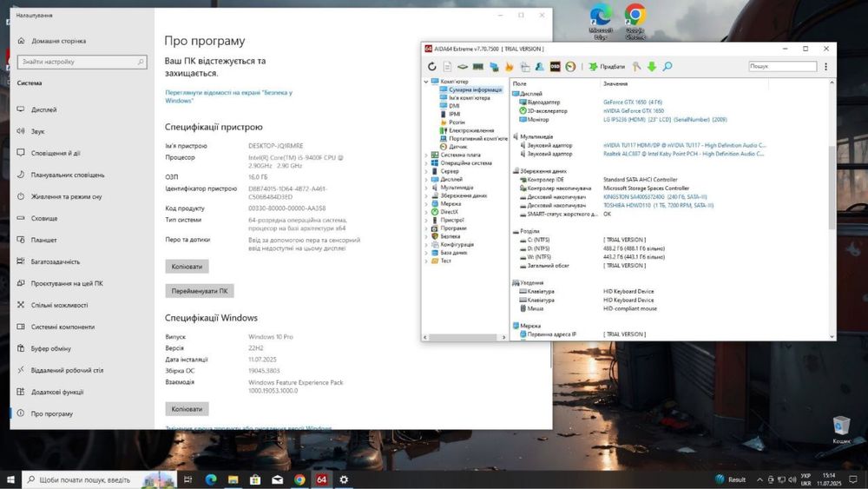Expand the Безпека tree node
This screenshot has height=489, width=868.
[x=425, y=236]
